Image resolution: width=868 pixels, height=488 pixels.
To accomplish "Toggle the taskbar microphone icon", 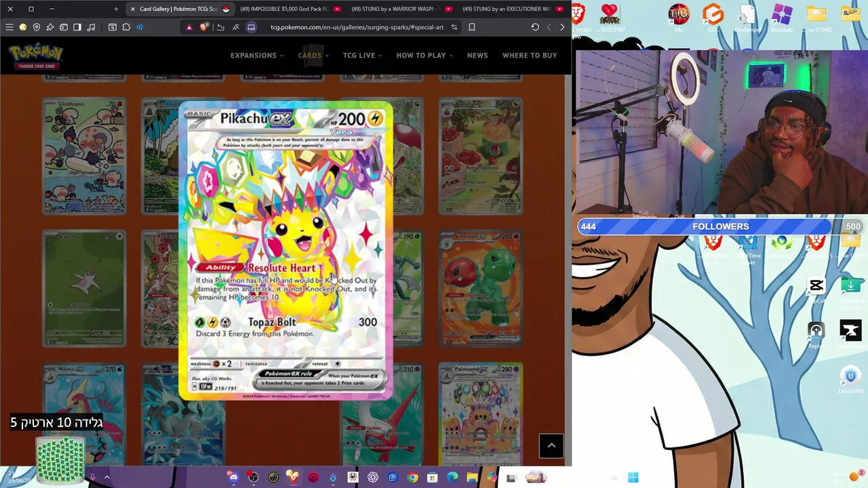I will pos(92,477).
